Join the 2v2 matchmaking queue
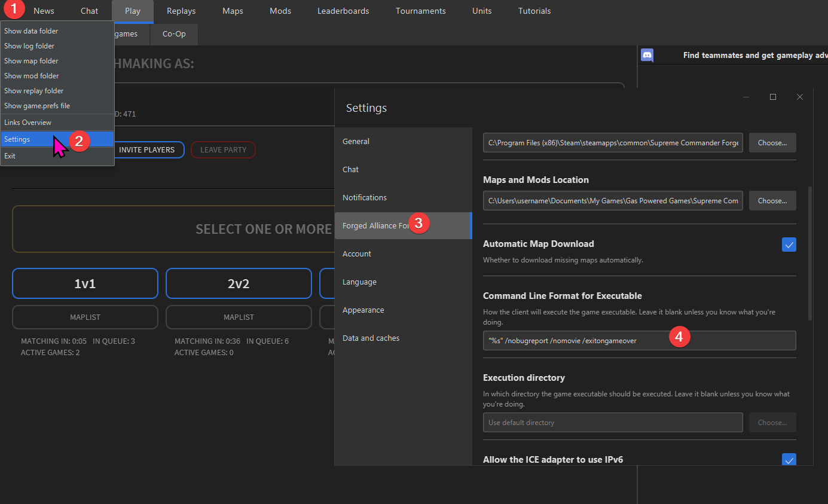The image size is (828, 504). click(239, 283)
